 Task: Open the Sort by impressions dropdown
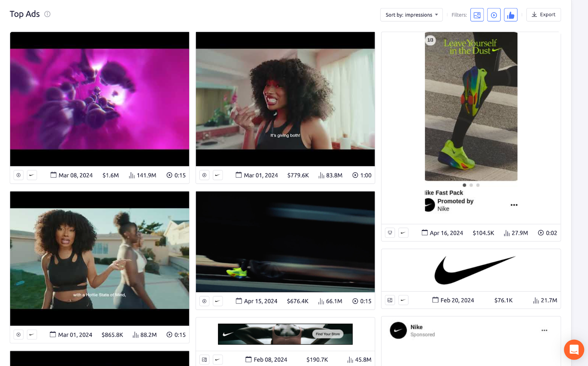click(411, 15)
